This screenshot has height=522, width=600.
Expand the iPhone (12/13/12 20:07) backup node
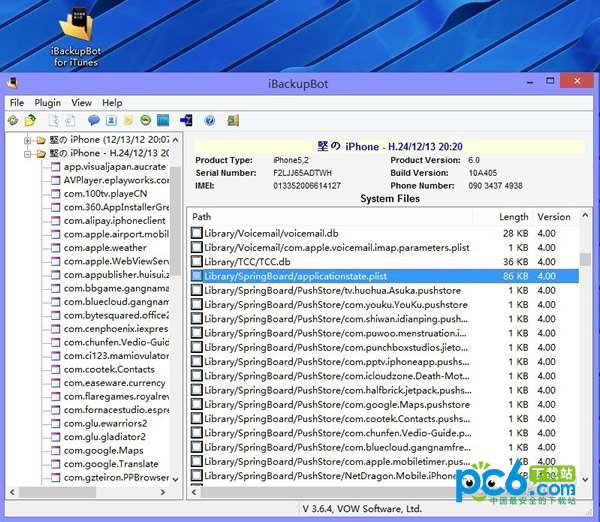(28, 140)
